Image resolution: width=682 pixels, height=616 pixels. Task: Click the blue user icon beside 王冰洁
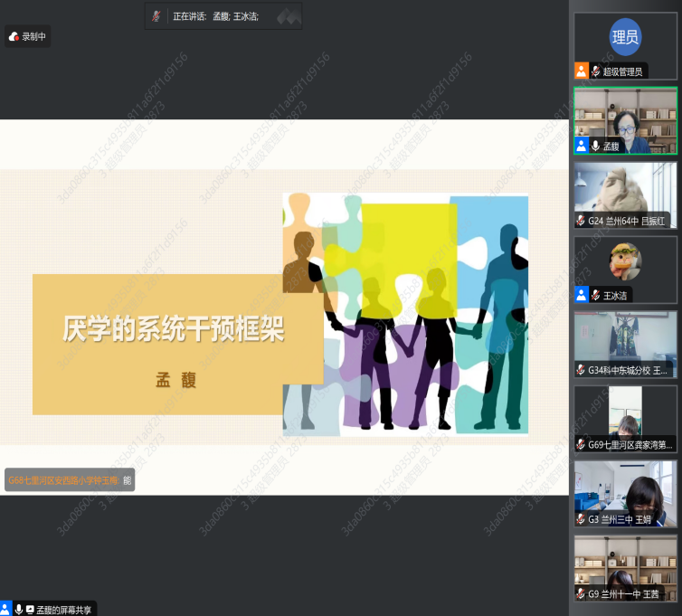coord(581,295)
